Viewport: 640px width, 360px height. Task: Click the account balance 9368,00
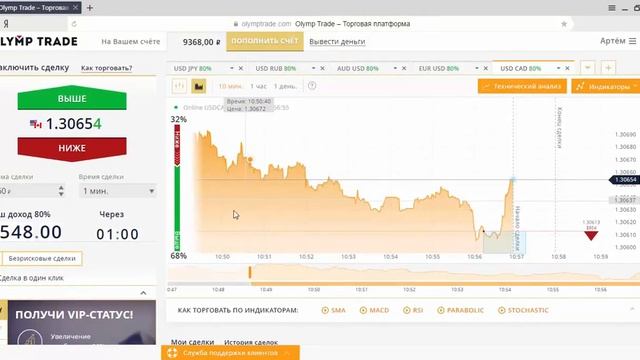point(201,42)
